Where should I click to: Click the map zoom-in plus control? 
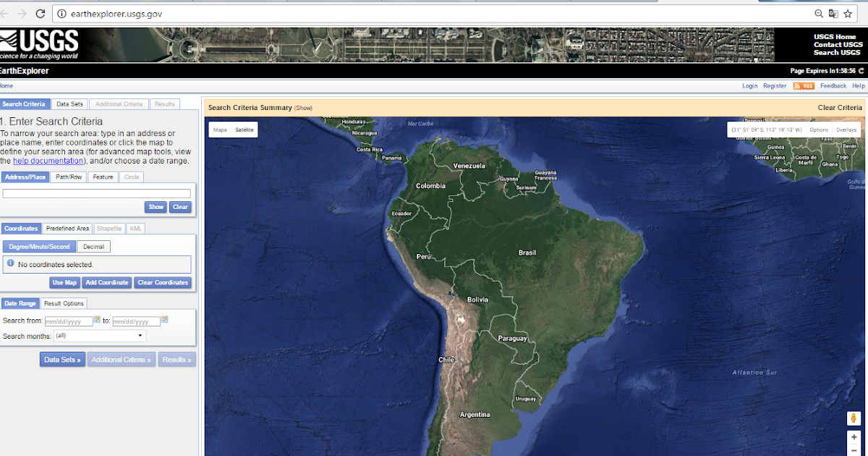pyautogui.click(x=854, y=437)
